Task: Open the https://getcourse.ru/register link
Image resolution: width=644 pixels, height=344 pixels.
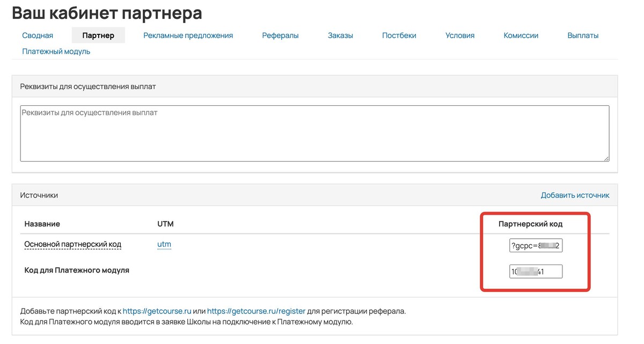Action: click(256, 311)
